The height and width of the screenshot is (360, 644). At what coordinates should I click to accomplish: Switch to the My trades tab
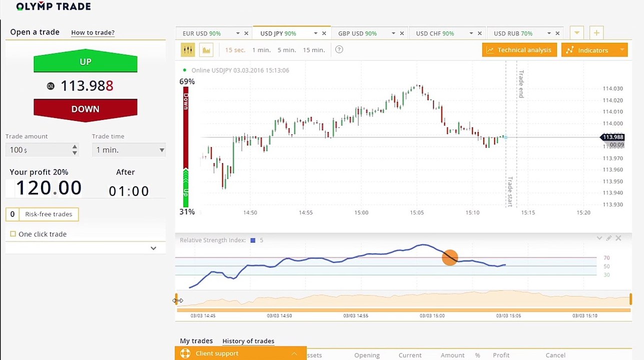[x=196, y=341]
